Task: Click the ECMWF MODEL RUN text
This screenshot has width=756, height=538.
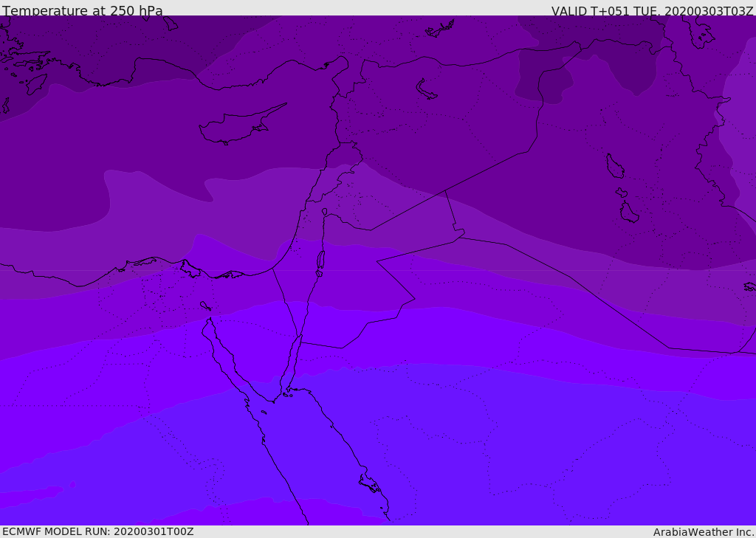Action: click(98, 531)
